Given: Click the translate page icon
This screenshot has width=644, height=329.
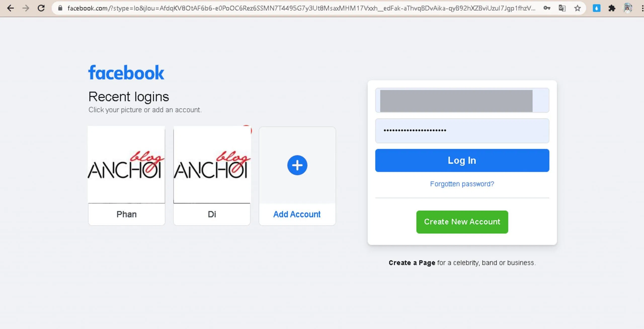Looking at the screenshot, I should point(562,8).
